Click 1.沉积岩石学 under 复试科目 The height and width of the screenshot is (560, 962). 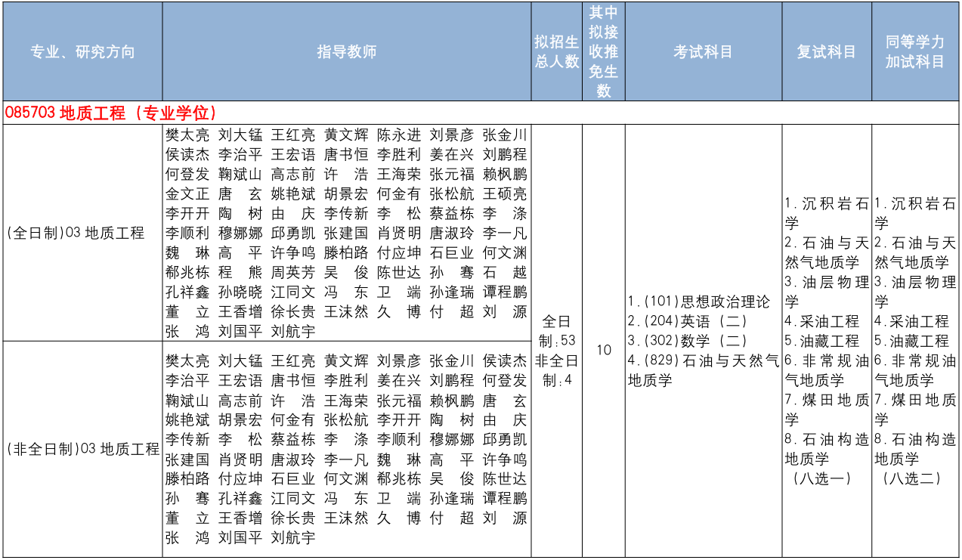pyautogui.click(x=827, y=213)
